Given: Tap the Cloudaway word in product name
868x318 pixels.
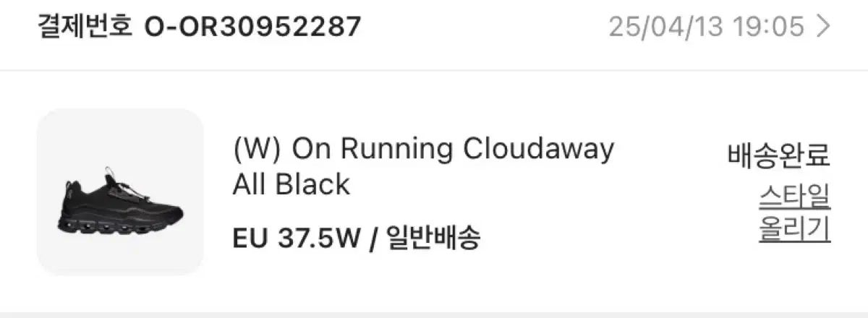Looking at the screenshot, I should (x=538, y=150).
